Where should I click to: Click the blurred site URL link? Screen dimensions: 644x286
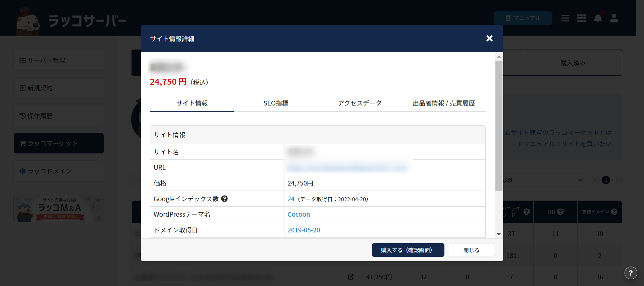tap(347, 167)
